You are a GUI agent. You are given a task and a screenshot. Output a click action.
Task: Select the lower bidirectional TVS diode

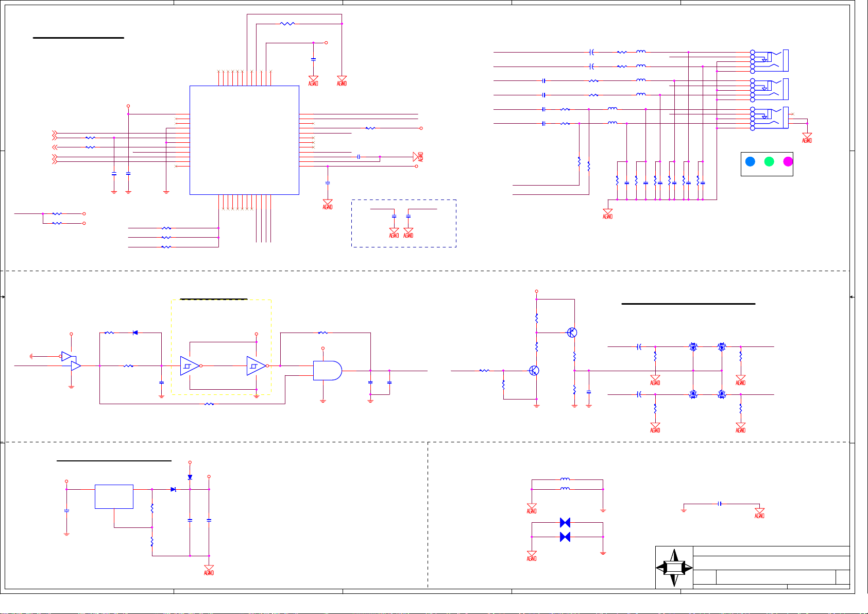[565, 537]
